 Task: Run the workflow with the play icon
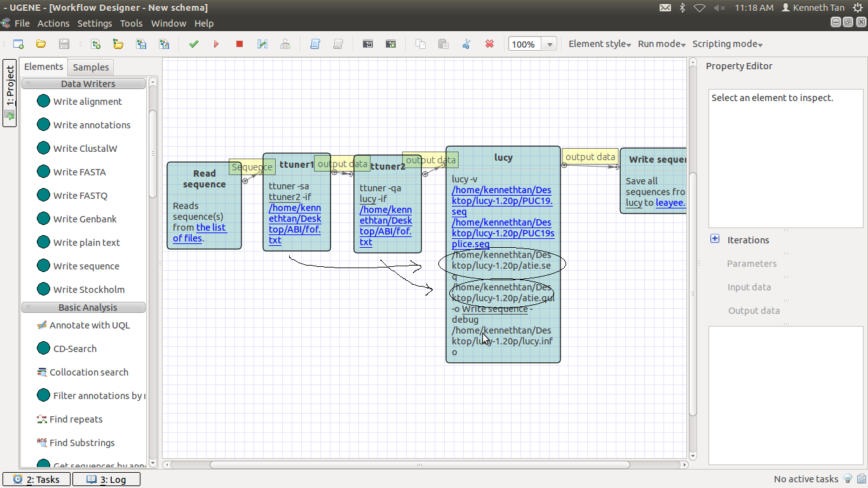[x=216, y=44]
